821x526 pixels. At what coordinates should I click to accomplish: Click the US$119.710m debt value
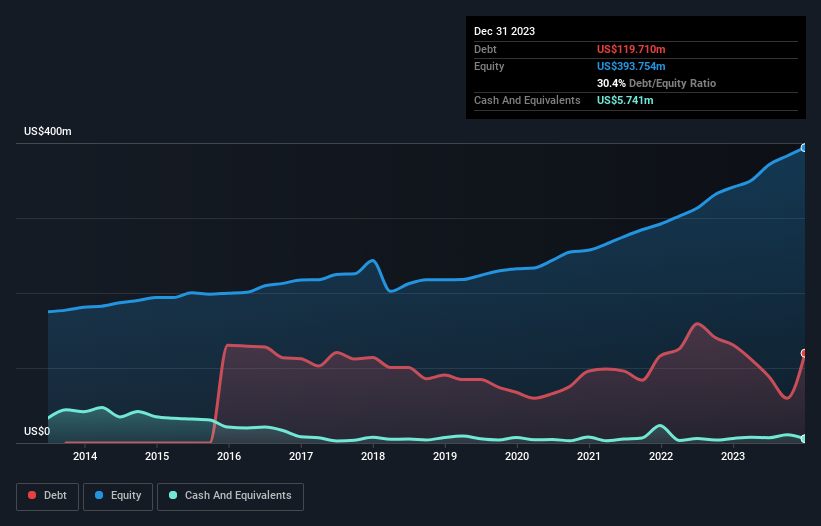click(631, 49)
